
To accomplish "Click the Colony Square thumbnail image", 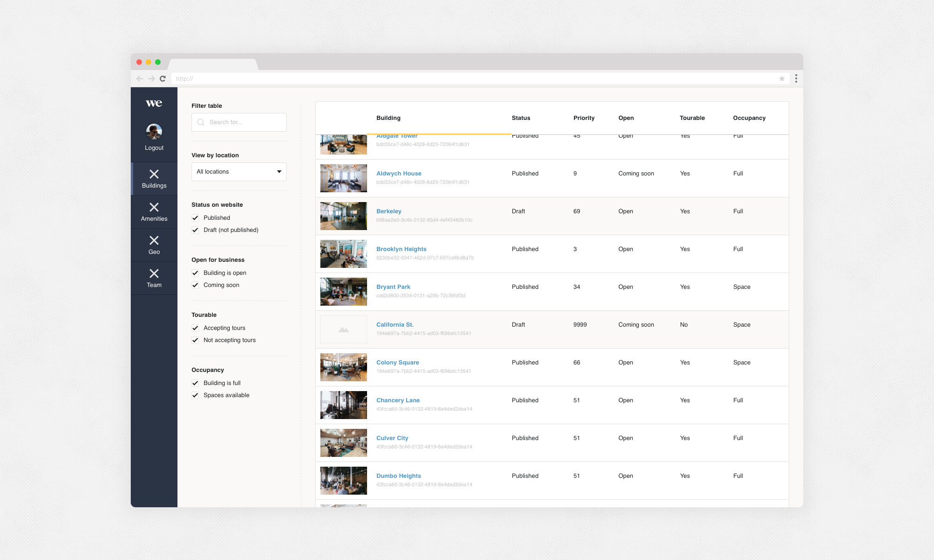I will coord(343,367).
